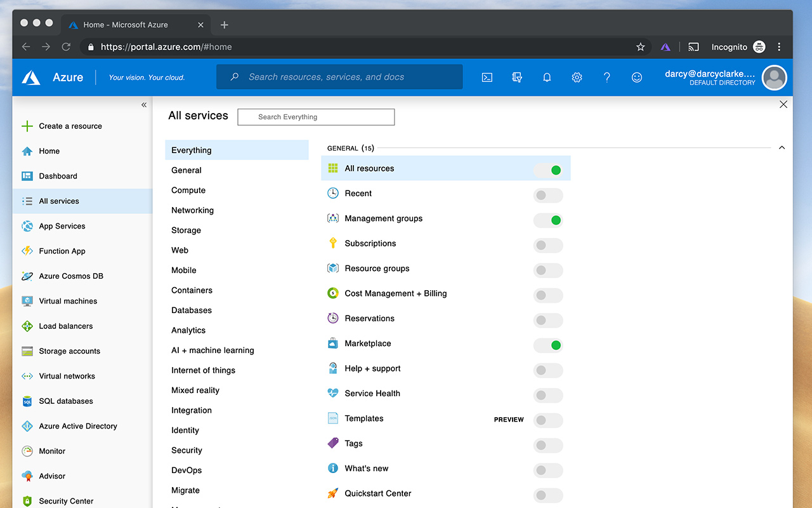Click the Virtual machines icon in sidebar
Image resolution: width=812 pixels, height=508 pixels.
[x=27, y=301]
